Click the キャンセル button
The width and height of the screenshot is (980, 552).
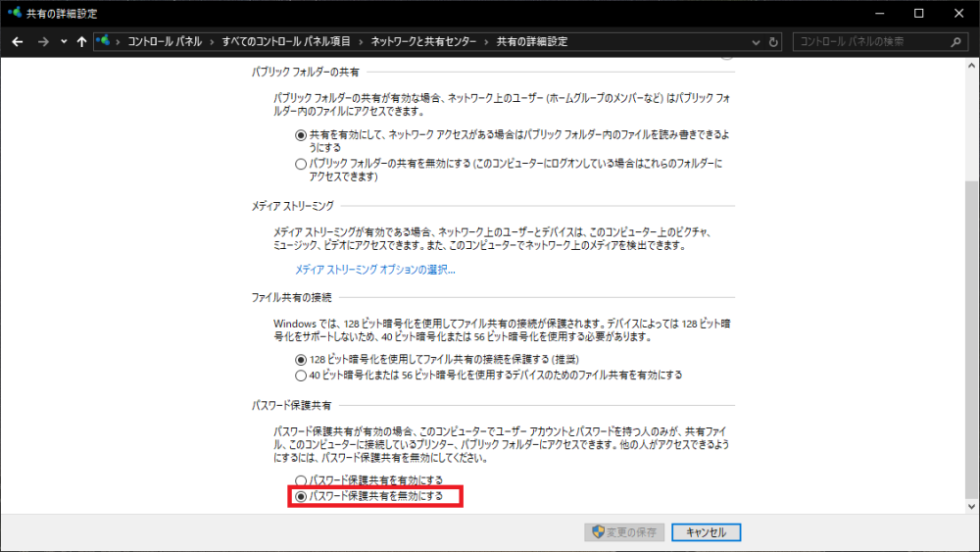click(706, 532)
